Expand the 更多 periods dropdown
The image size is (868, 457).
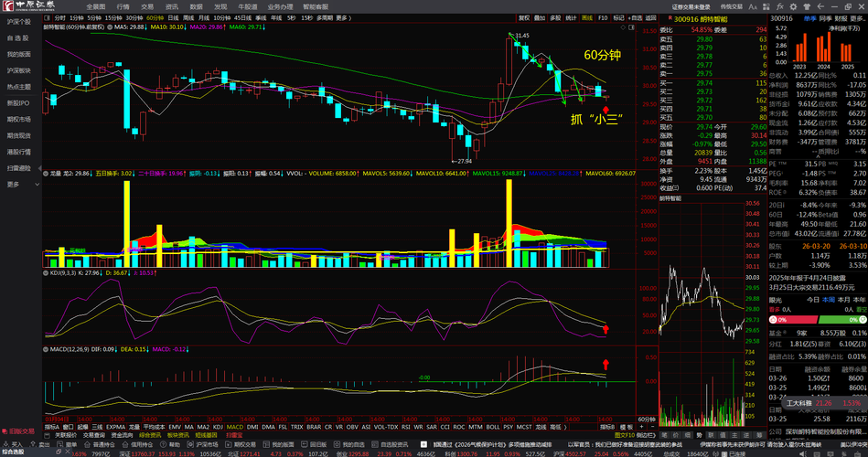point(343,18)
